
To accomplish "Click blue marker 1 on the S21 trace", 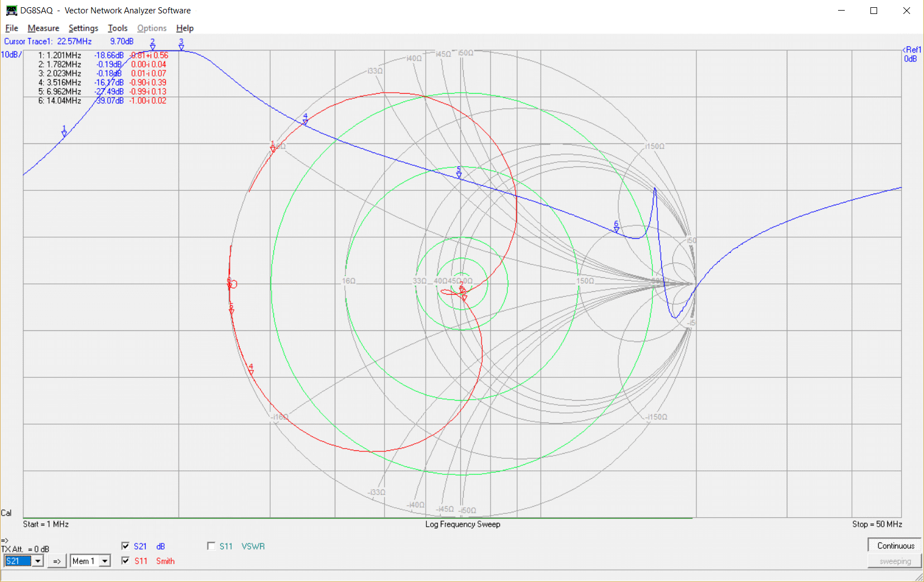I will (x=64, y=132).
